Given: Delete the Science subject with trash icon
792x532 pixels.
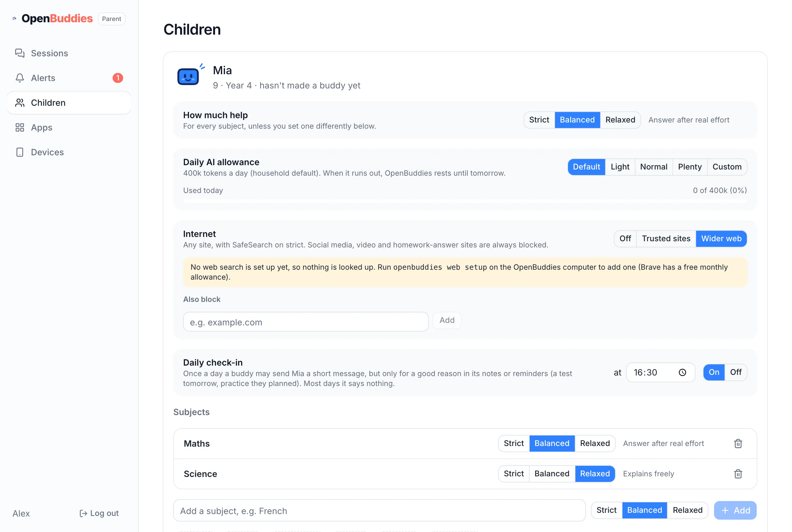Looking at the screenshot, I should (x=738, y=474).
